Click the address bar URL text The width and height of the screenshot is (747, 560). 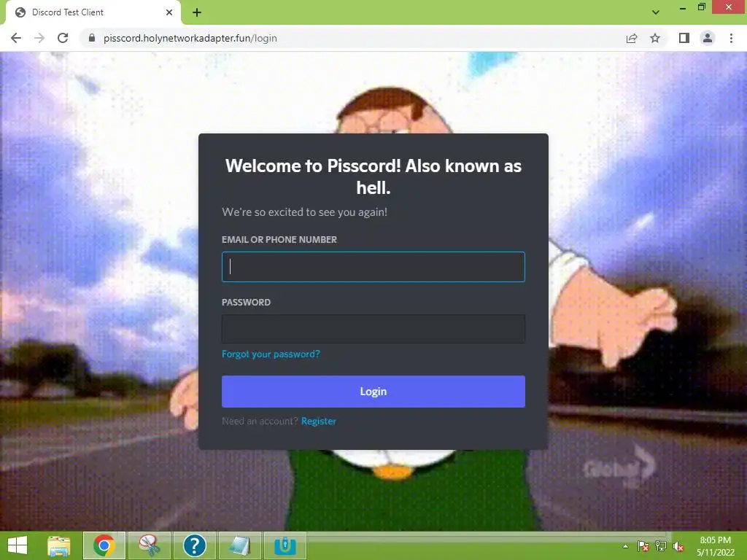tap(190, 38)
